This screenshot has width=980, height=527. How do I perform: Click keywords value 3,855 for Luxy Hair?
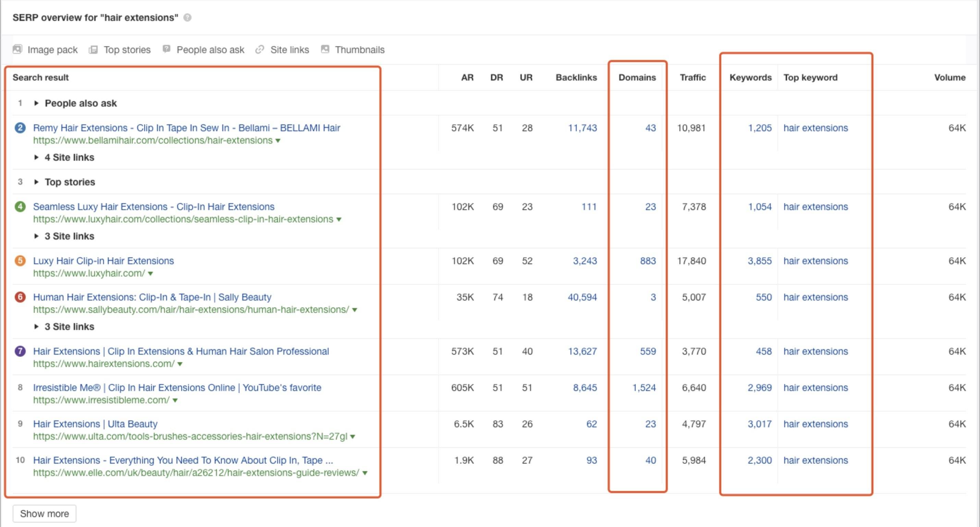click(759, 261)
